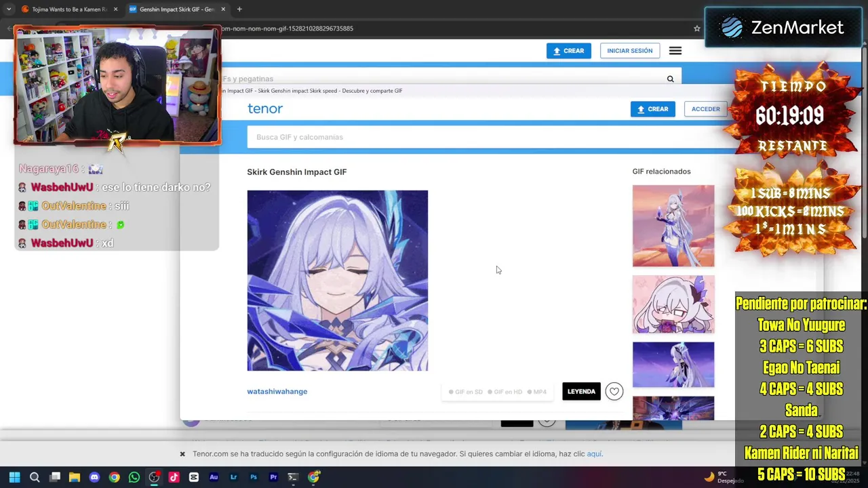Open the first related GIF of Skirk standing
This screenshot has width=868, height=488.
pyautogui.click(x=673, y=226)
